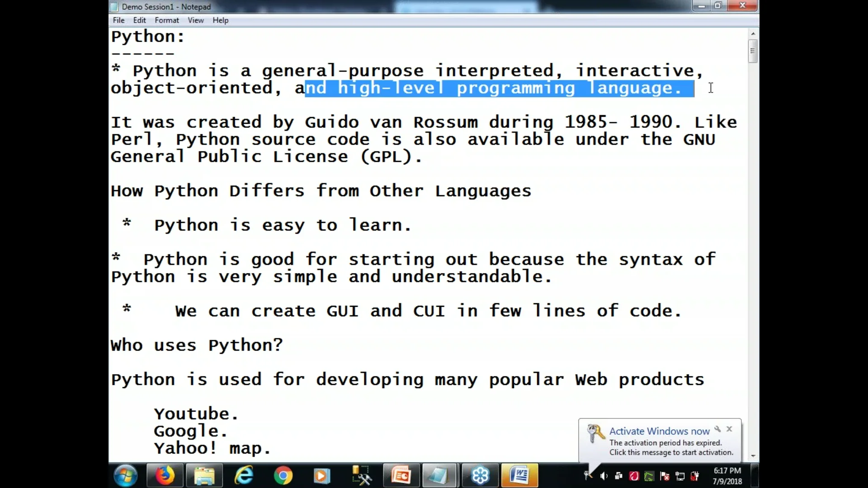
Task: Open the wrench settings icon in balloon
Action: point(717,429)
